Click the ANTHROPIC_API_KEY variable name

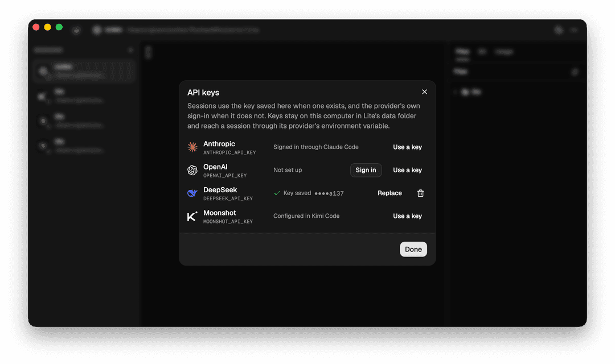pyautogui.click(x=229, y=152)
